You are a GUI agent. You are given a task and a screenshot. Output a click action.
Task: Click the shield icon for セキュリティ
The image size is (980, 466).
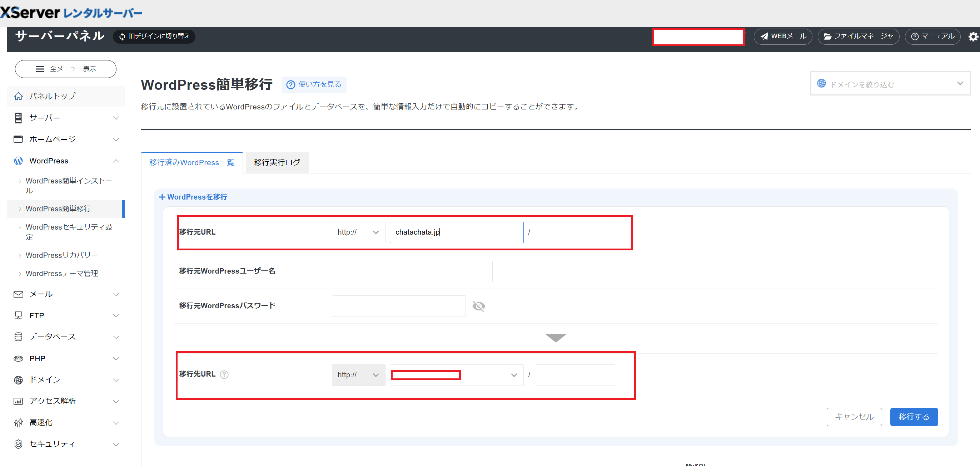click(18, 444)
